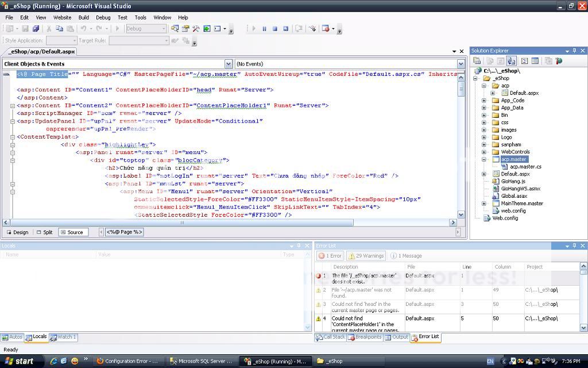The image size is (588, 368).
Task: Expand the App_Code folder node
Action: point(484,101)
